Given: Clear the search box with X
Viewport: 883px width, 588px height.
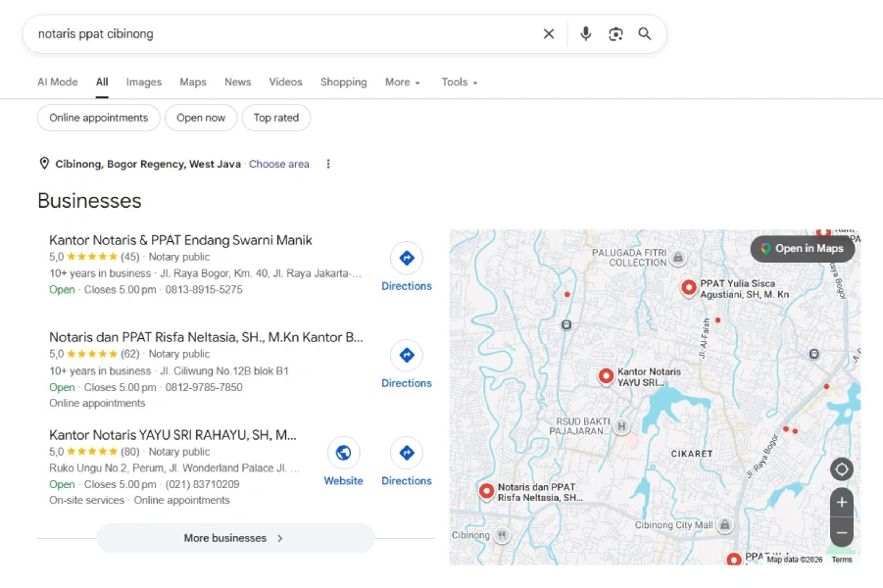Looking at the screenshot, I should point(549,33).
